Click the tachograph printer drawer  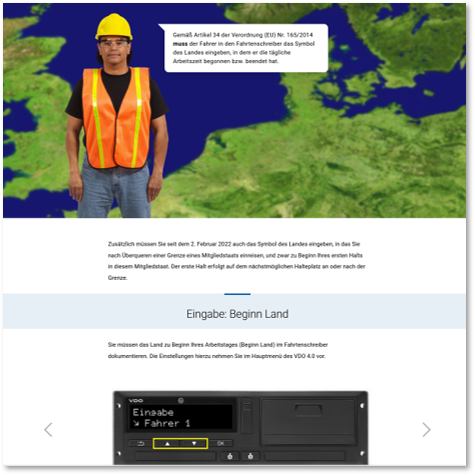tap(308, 421)
